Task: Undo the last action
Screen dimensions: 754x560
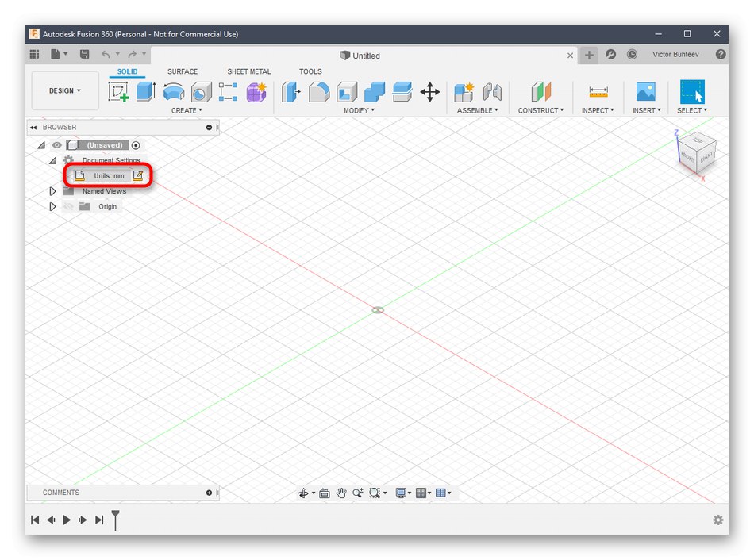Action: 106,54
